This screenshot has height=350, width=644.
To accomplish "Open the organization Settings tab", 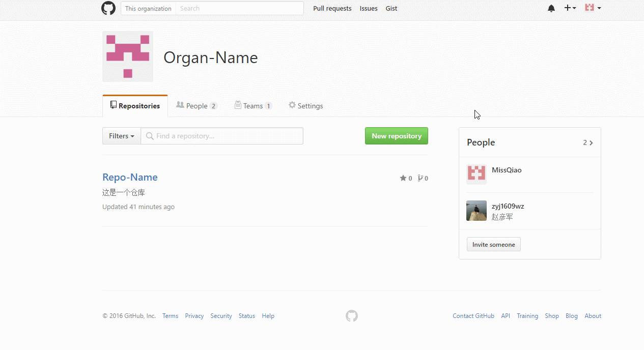I will point(305,106).
